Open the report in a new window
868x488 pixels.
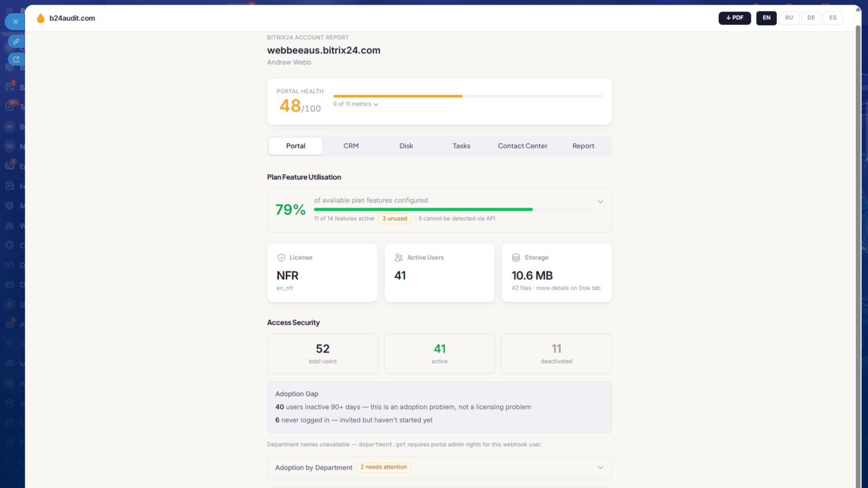click(16, 59)
